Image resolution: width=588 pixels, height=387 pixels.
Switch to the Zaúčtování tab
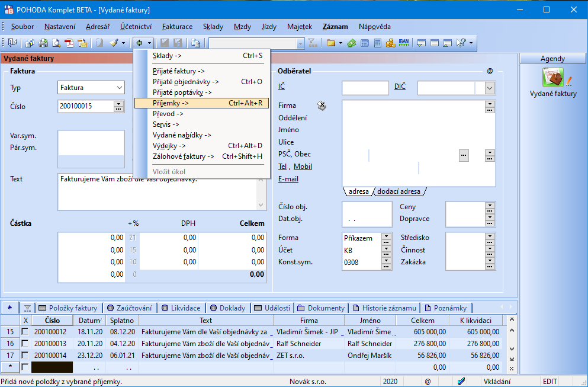coord(130,308)
